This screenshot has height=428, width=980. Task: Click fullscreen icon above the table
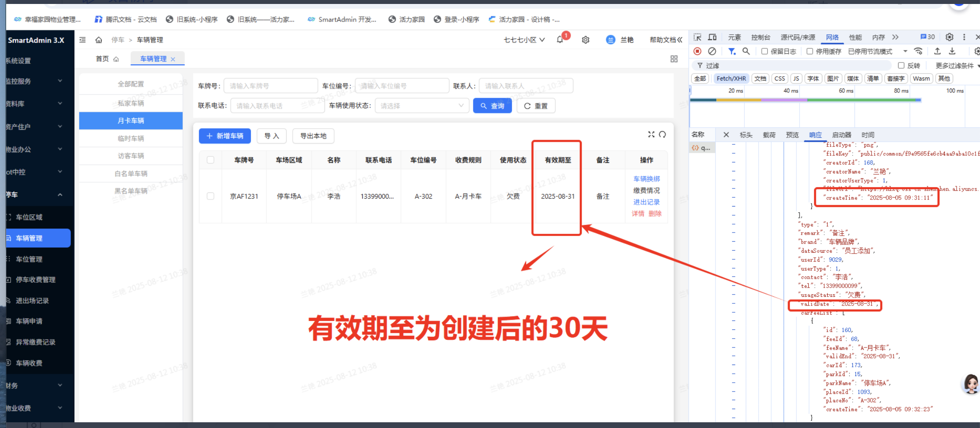[x=651, y=135]
